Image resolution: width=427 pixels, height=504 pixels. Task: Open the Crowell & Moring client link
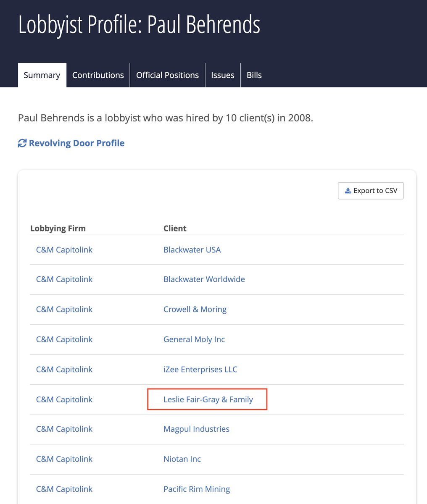(x=195, y=310)
